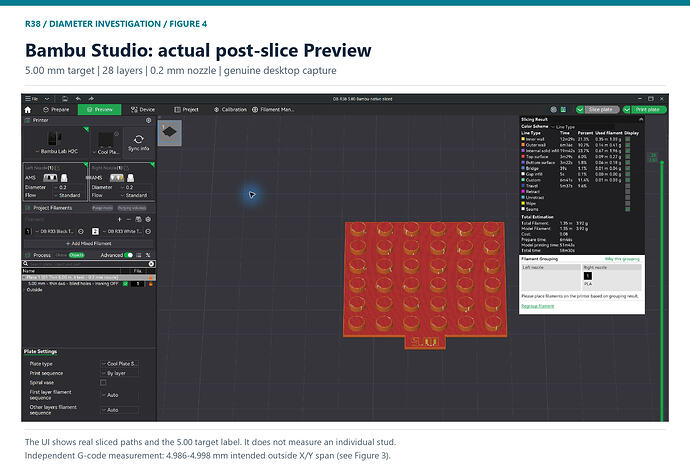Toggle Travel display checkbox
The height and width of the screenshot is (475, 690).
click(628, 186)
